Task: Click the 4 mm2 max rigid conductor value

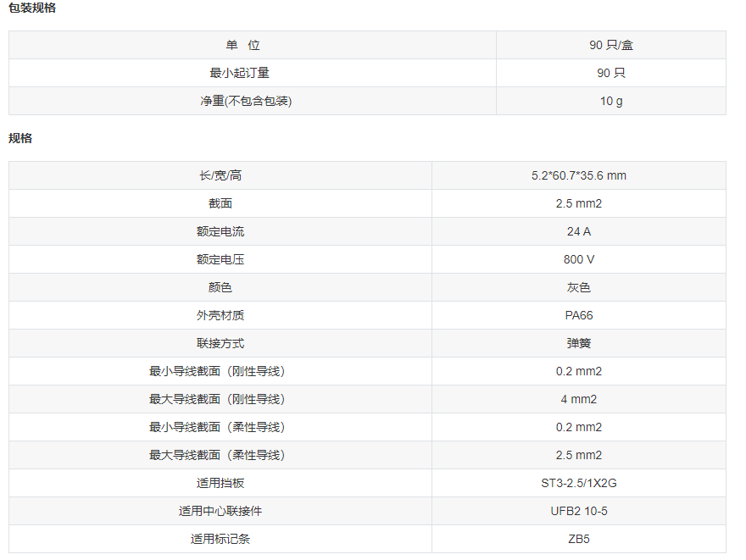Action: coord(578,399)
